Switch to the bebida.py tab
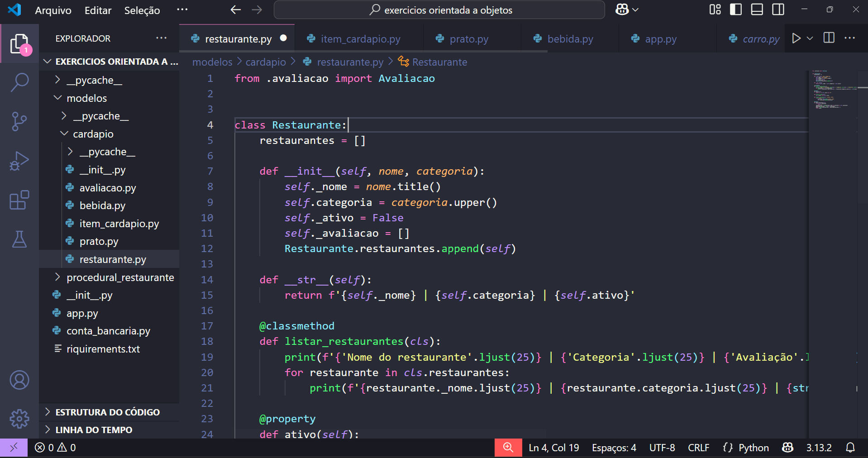 pos(570,39)
